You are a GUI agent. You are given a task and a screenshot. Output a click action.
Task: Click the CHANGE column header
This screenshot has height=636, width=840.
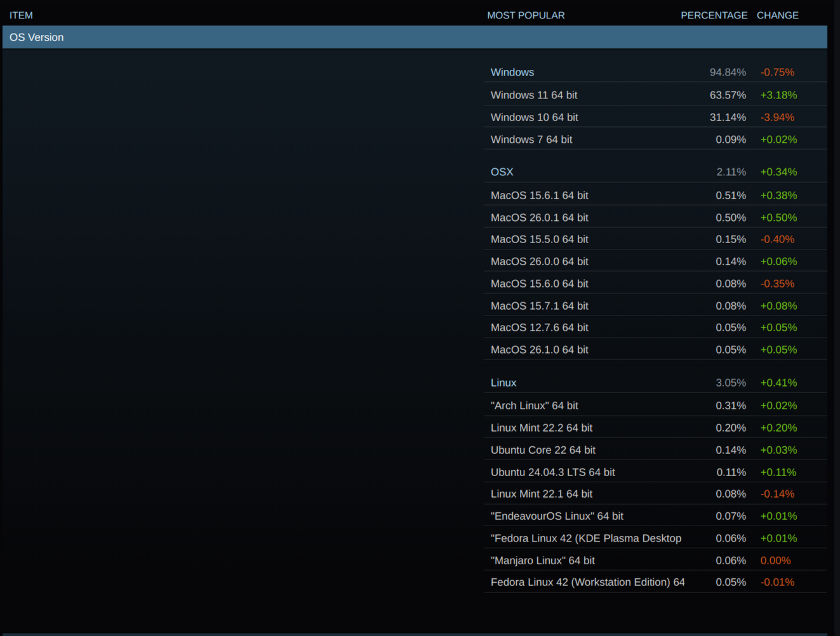tap(777, 15)
